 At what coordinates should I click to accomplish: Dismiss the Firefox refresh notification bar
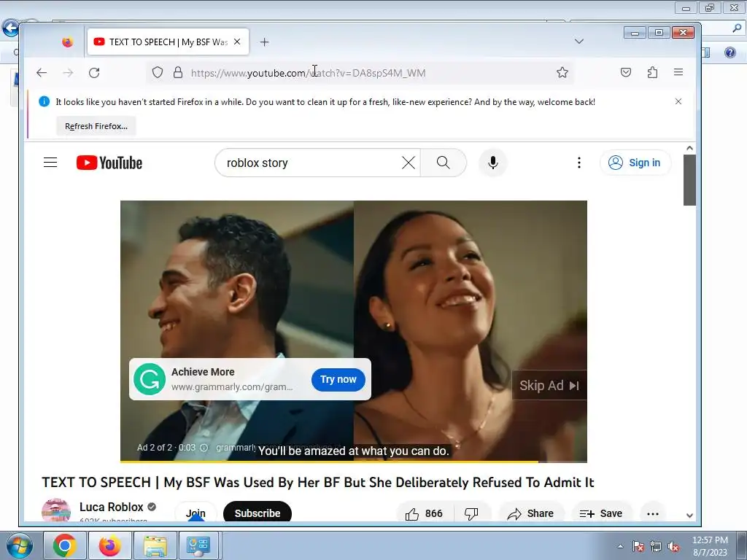point(678,101)
